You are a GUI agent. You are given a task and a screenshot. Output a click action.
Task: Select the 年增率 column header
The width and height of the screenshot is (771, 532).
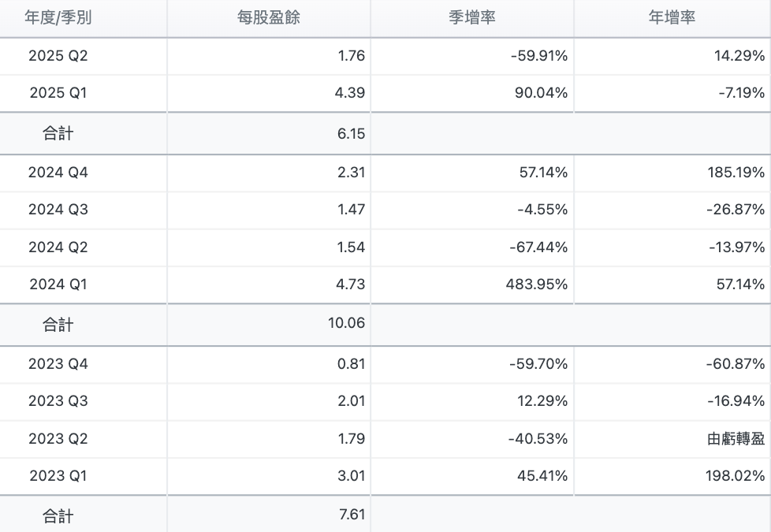[672, 17]
